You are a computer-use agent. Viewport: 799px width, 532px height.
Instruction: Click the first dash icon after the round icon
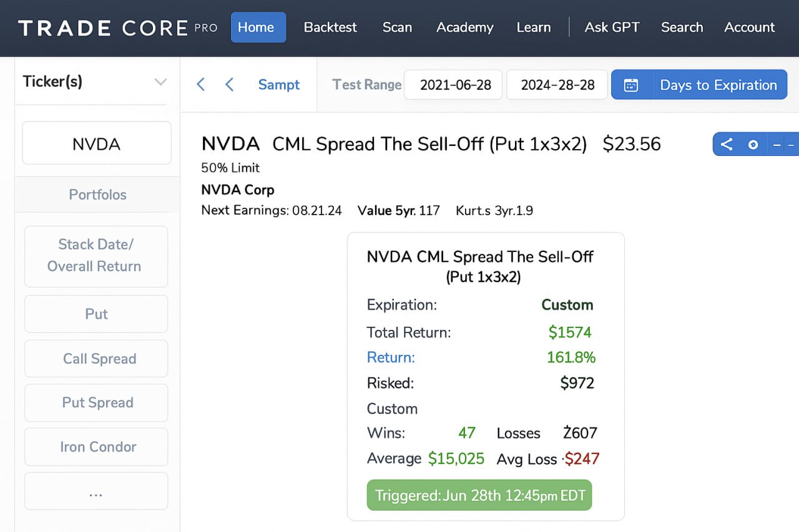coord(777,145)
